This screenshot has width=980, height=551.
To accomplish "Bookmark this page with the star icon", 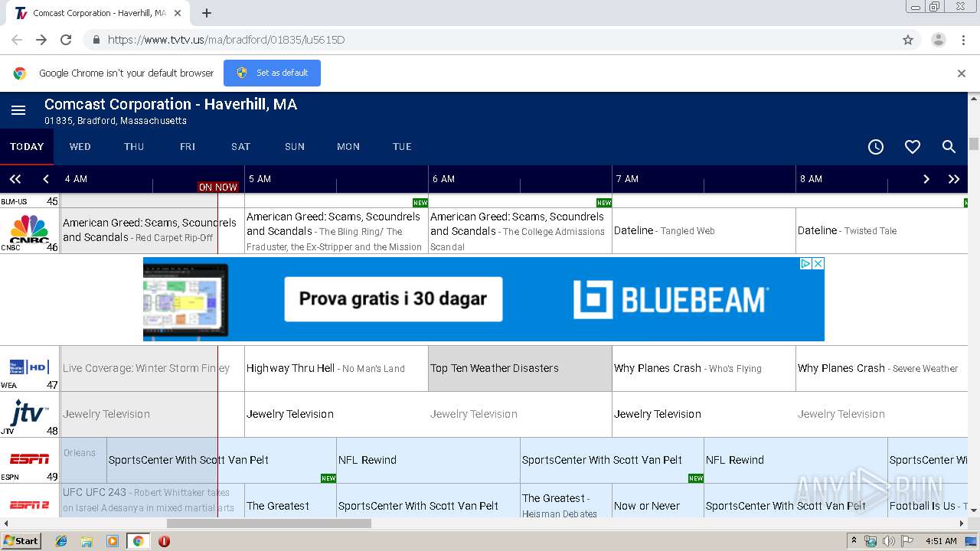I will pyautogui.click(x=908, y=40).
